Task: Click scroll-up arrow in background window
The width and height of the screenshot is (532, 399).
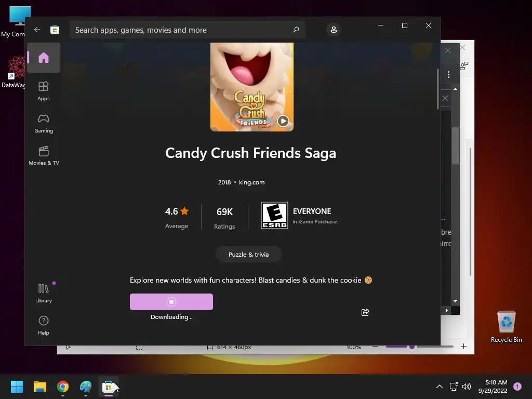Action: click(455, 89)
